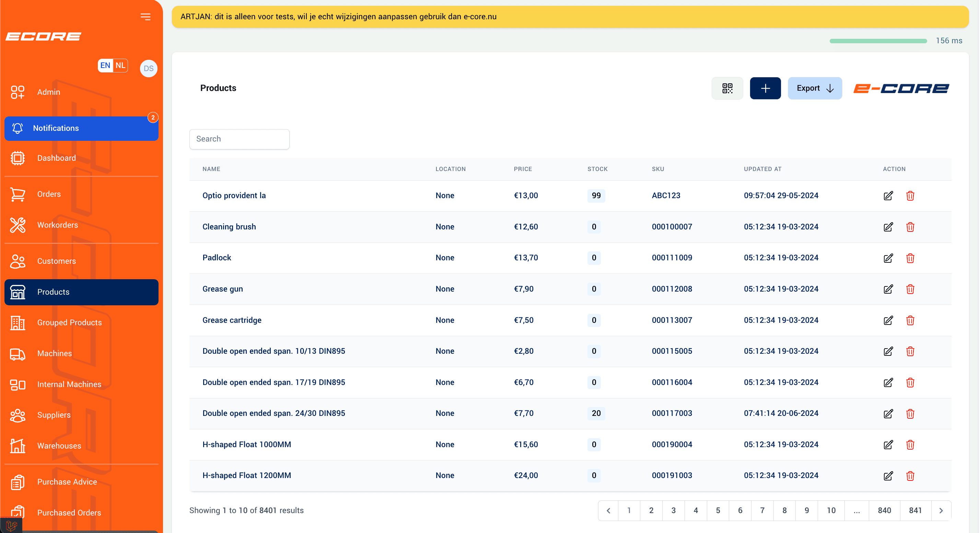Edit the Cleaning brush row
Viewport: 980px width, 533px height.
(888, 227)
